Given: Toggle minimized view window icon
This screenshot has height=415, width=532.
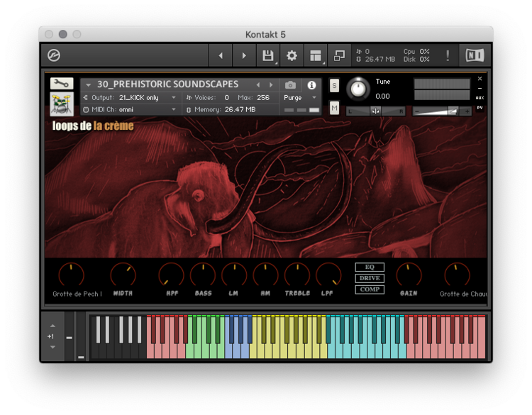Looking at the screenshot, I should click(x=339, y=55).
